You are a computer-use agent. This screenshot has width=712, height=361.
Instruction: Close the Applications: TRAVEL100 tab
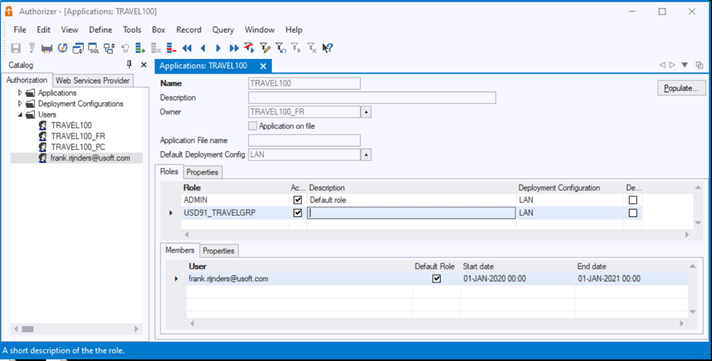(x=263, y=66)
